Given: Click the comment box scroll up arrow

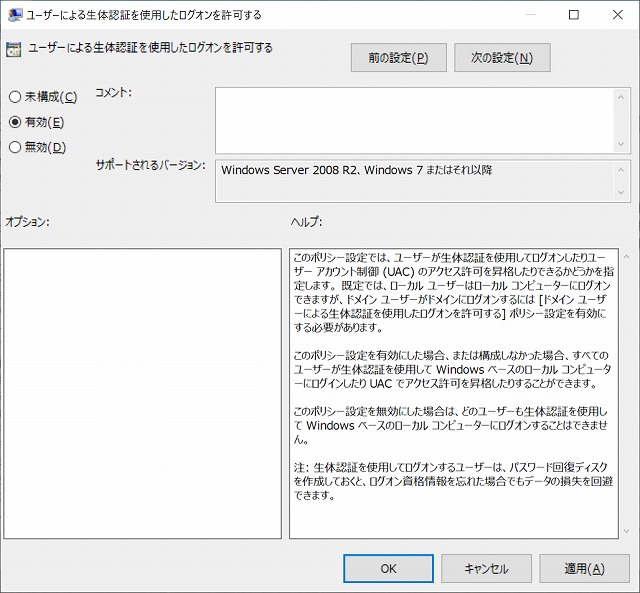Looking at the screenshot, I should (621, 97).
